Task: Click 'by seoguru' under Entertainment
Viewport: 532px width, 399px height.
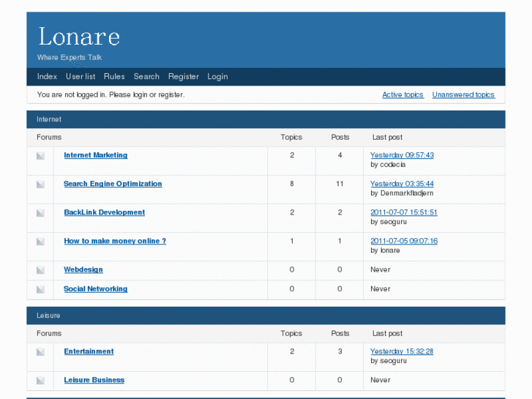Action: tap(389, 361)
